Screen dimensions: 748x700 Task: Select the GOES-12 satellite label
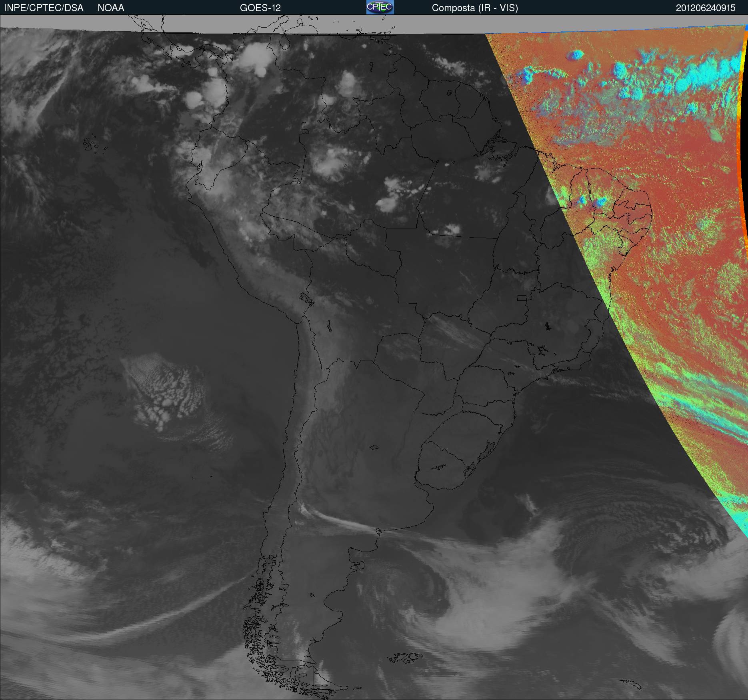click(x=260, y=8)
